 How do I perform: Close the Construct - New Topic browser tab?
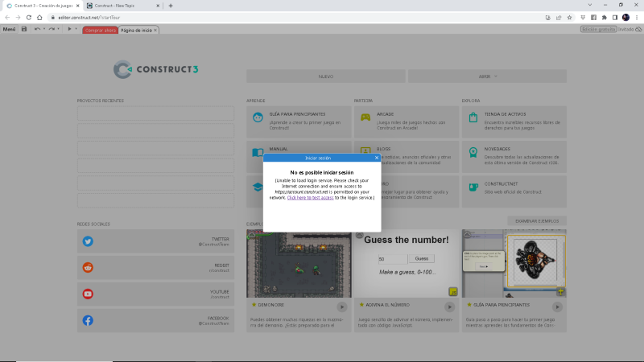[x=158, y=6]
